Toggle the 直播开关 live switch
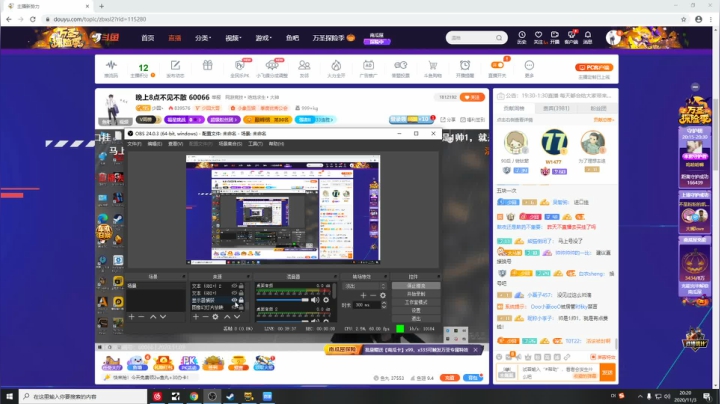 pos(497,65)
